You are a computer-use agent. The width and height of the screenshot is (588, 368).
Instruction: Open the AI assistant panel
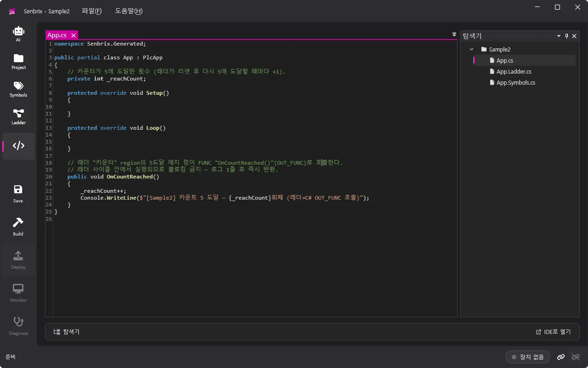click(18, 34)
